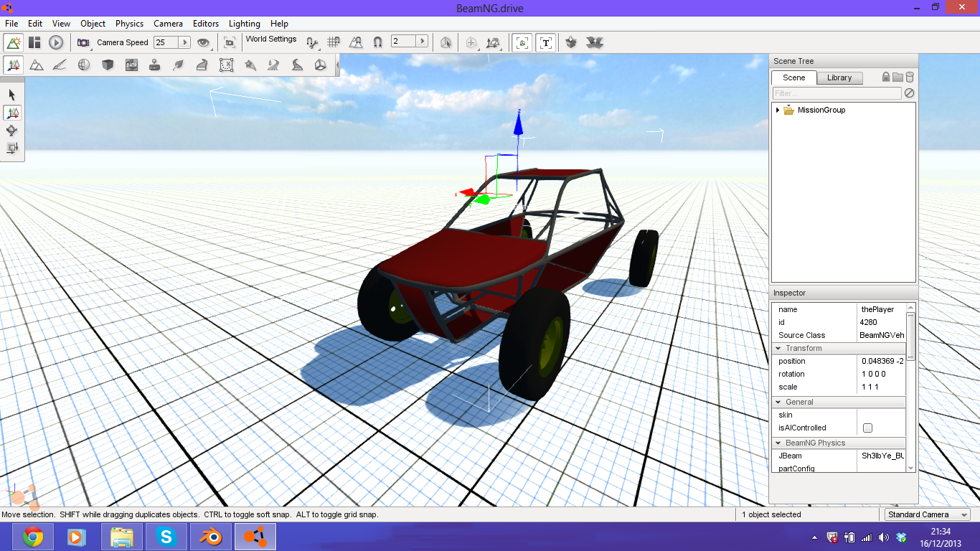Screen dimensions: 980x551
Task: Open the Forest Editor leaf icon
Action: 178,65
